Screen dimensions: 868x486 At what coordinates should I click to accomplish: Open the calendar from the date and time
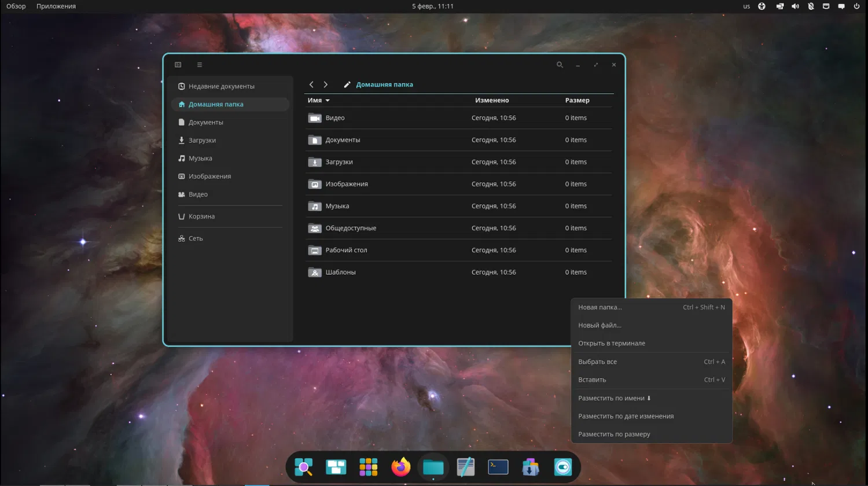[x=433, y=6]
